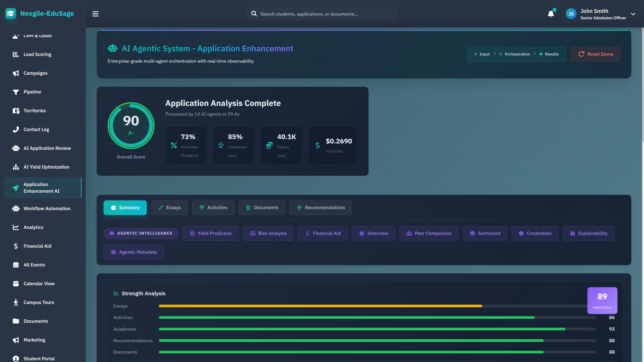Open Contact Log phone icon item
The width and height of the screenshot is (644, 362).
click(x=16, y=129)
